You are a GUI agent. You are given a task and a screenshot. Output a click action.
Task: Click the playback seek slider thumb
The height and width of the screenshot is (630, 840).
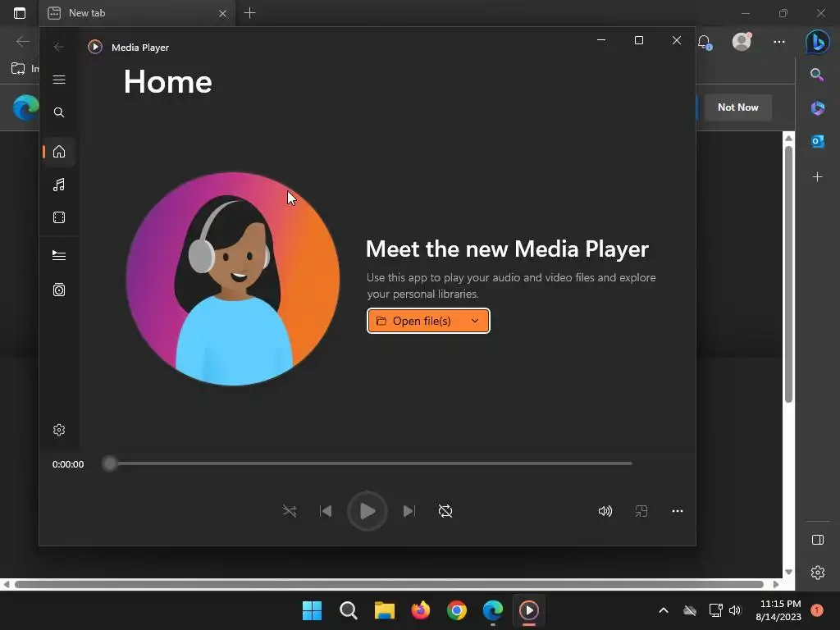[x=110, y=463]
